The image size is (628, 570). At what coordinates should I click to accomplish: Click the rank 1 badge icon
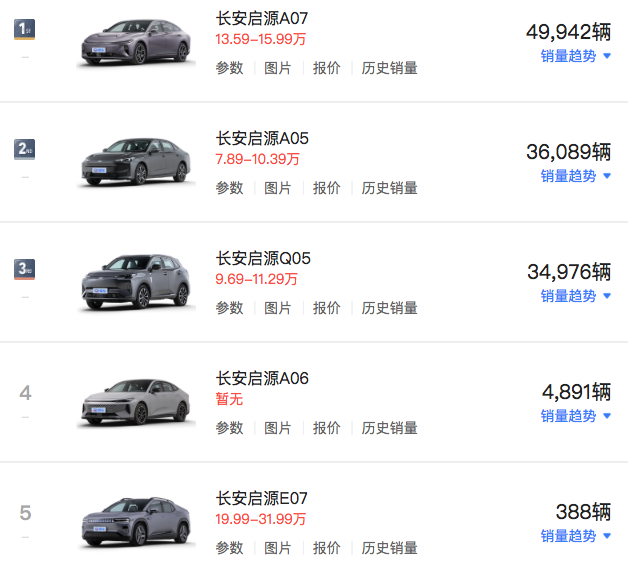pyautogui.click(x=25, y=29)
